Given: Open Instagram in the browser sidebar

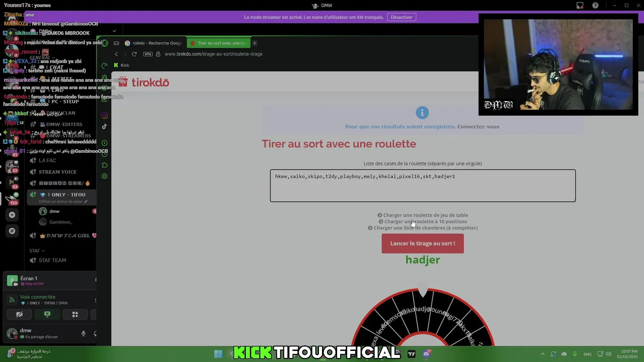Looking at the screenshot, I should click(105, 115).
